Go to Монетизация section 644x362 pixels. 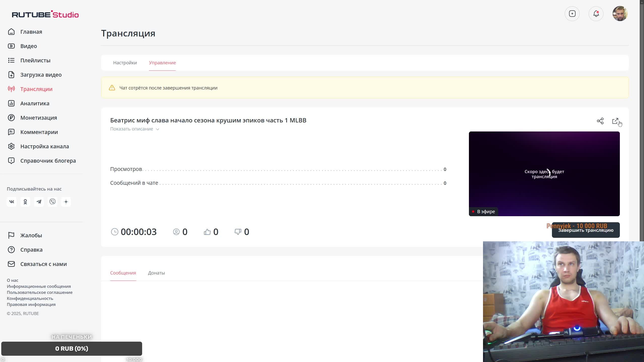tap(38, 118)
